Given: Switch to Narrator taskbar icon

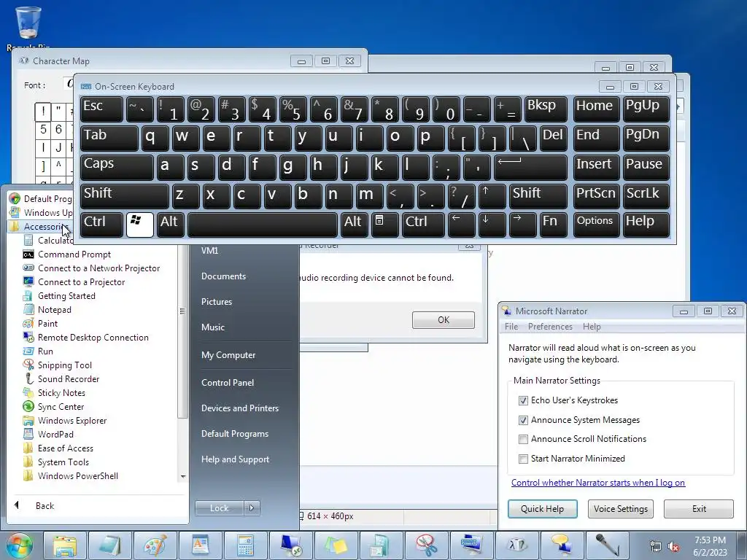Looking at the screenshot, I should tap(562, 545).
